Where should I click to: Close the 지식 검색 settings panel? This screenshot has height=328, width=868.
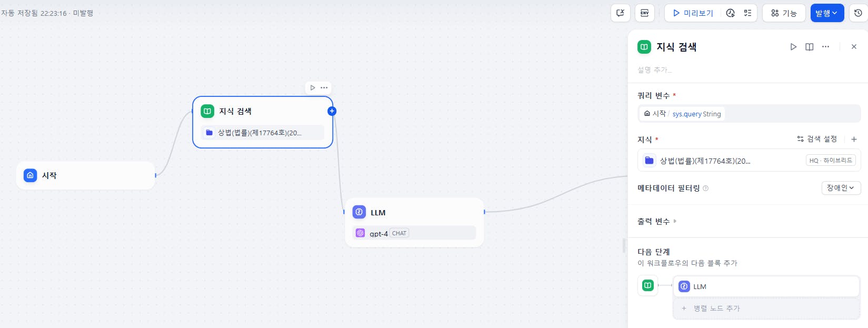(854, 47)
